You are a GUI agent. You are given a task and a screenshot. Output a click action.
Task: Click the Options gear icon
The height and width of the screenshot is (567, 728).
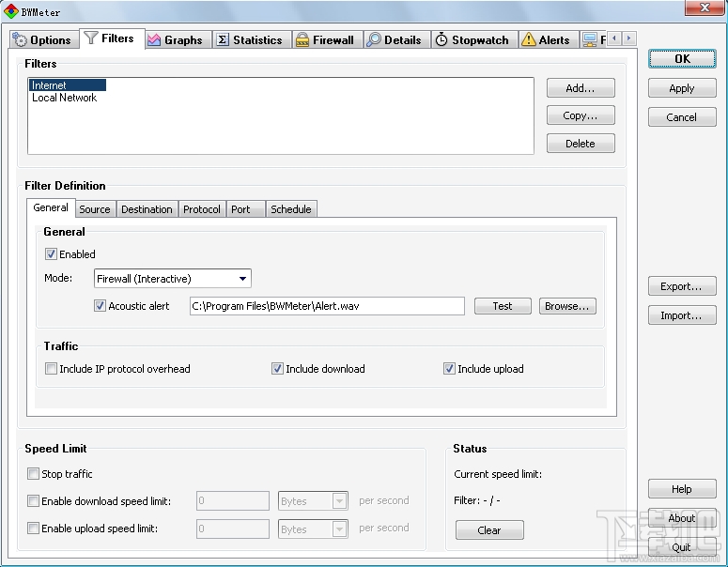20,40
